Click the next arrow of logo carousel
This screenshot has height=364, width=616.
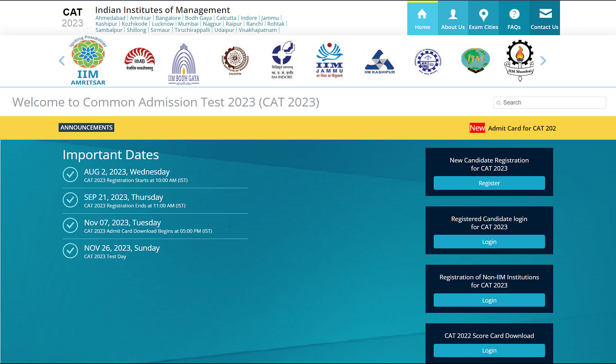543,61
